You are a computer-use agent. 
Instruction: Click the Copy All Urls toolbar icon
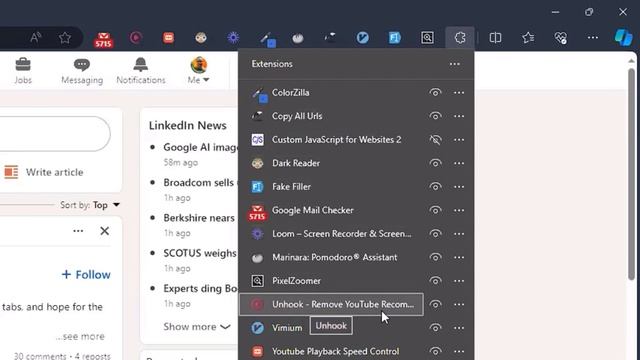tap(330, 38)
